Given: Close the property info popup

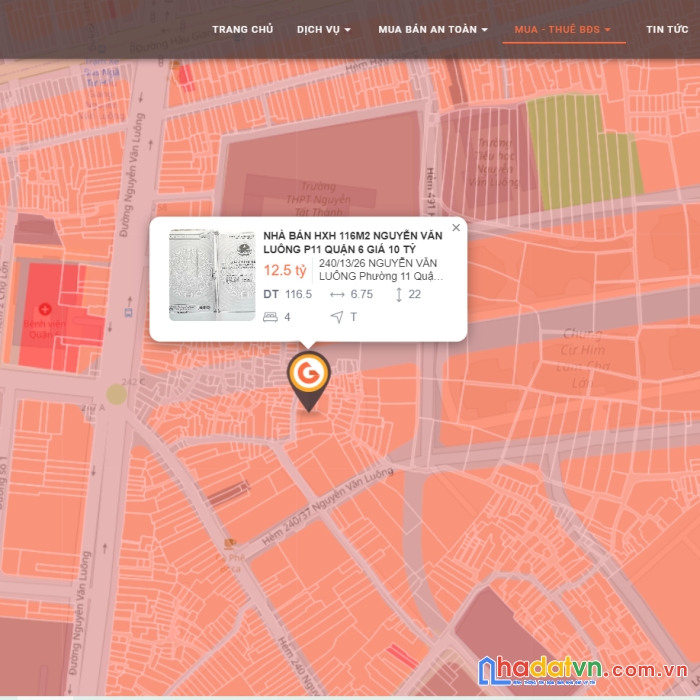Looking at the screenshot, I should tap(456, 228).
